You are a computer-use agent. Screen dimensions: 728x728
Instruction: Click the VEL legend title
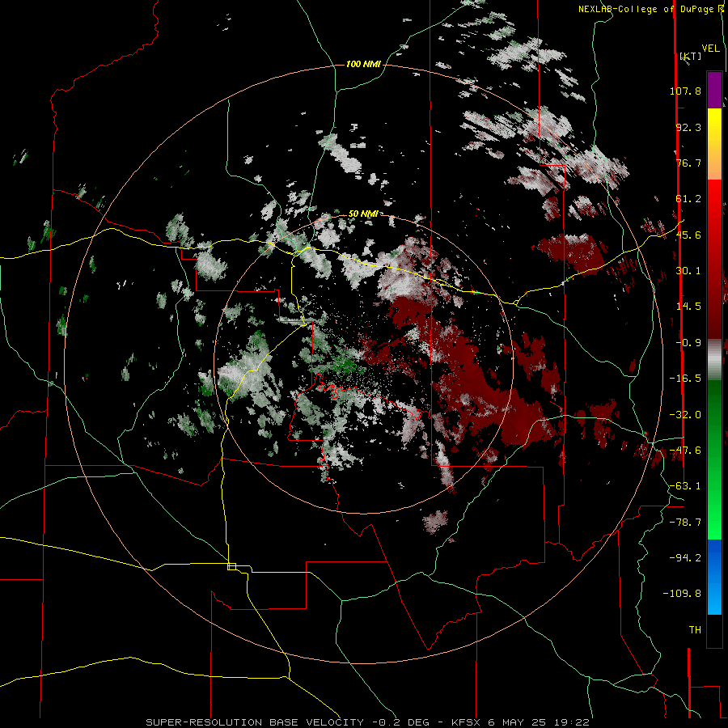coord(711,49)
